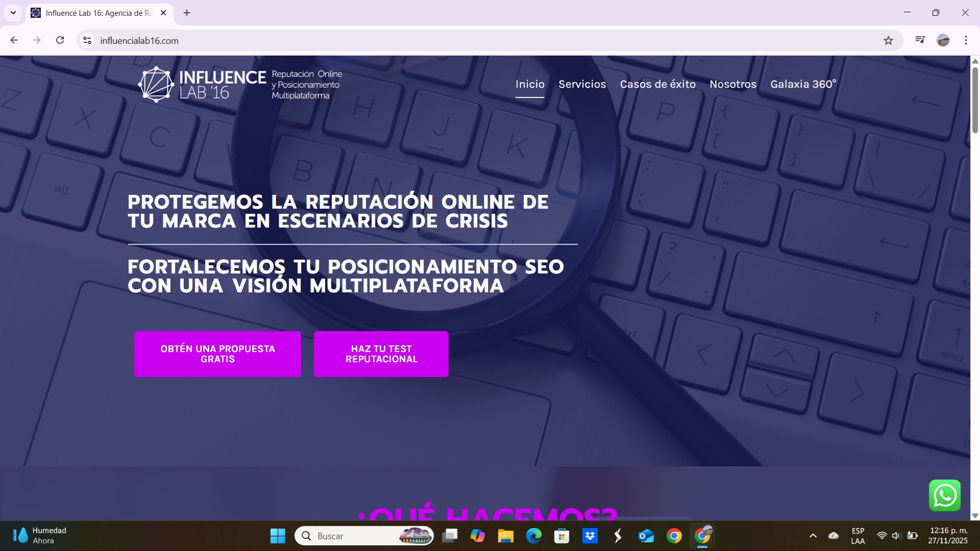Go back with the back arrow
This screenshot has height=551, width=980.
click(x=14, y=40)
